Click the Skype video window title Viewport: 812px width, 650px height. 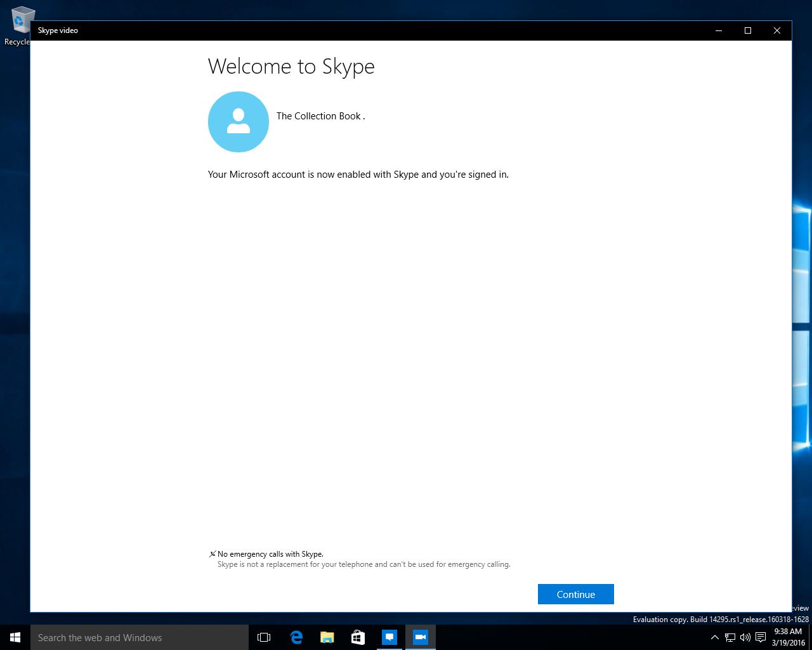click(58, 30)
